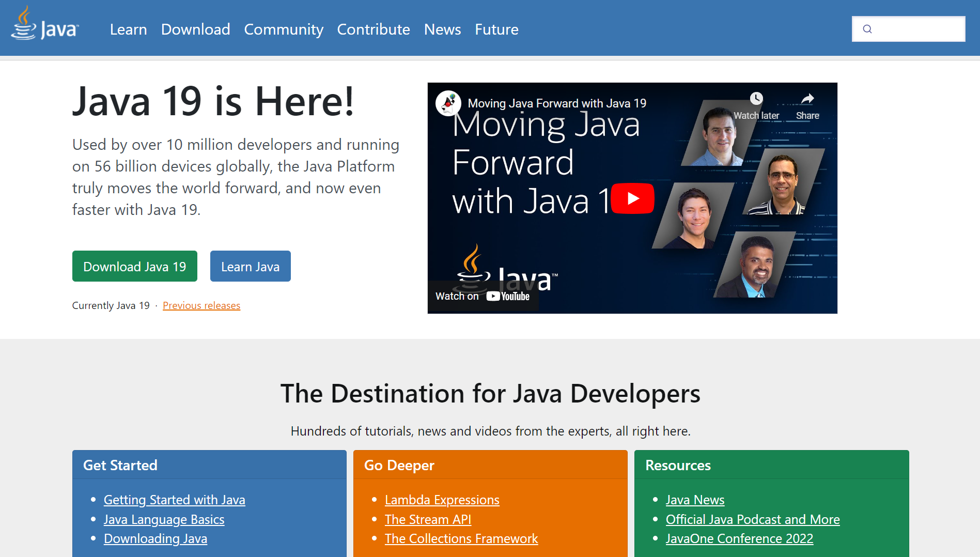Click the Learn Java button
This screenshot has height=557, width=980.
(250, 266)
